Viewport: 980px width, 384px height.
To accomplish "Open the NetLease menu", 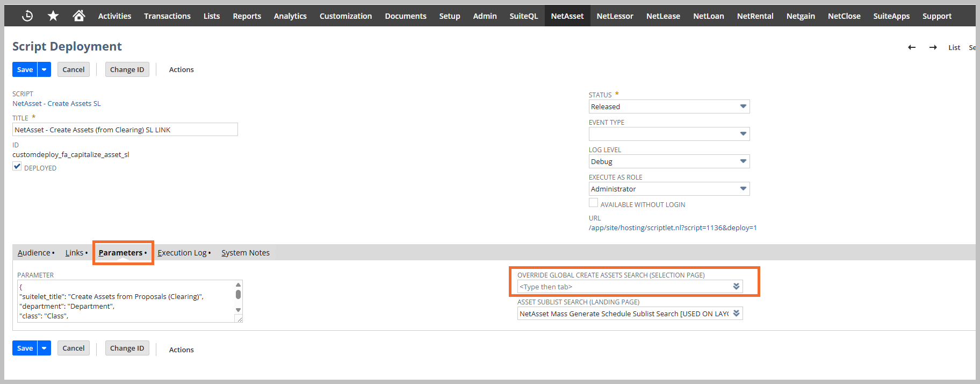I will [x=663, y=16].
